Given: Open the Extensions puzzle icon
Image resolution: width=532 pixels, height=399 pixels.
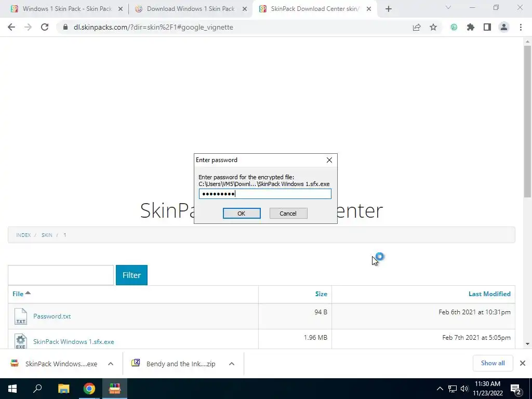Looking at the screenshot, I should pos(471,27).
